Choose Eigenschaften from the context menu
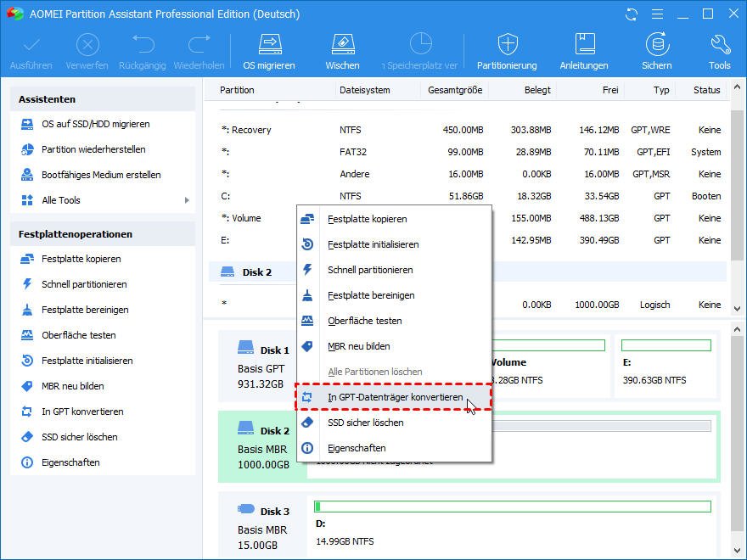This screenshot has height=560, width=747. coord(357,448)
